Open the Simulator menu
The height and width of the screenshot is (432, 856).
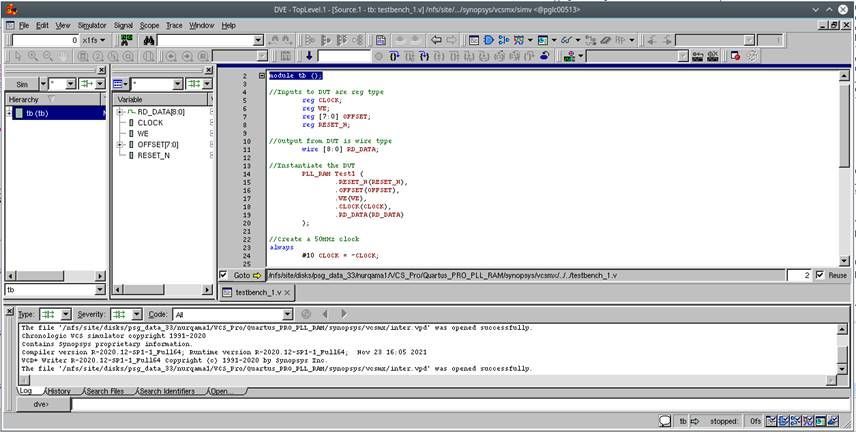tap(92, 24)
